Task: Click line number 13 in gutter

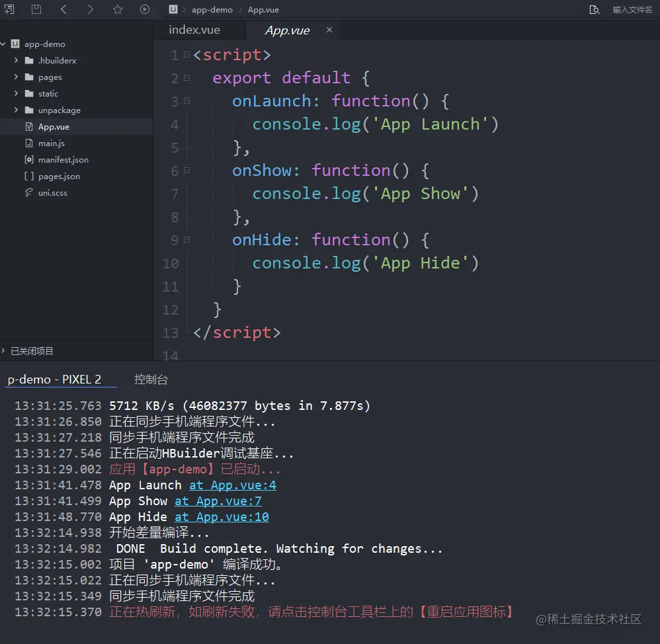Action: [171, 333]
